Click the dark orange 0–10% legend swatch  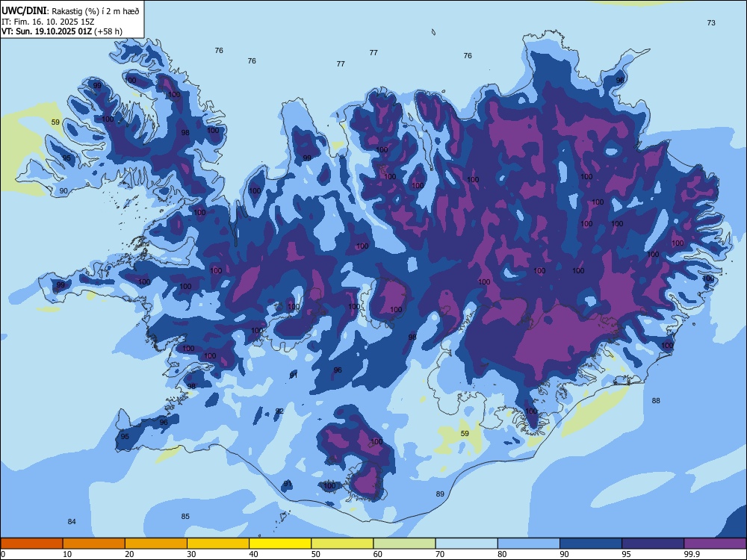point(31,544)
